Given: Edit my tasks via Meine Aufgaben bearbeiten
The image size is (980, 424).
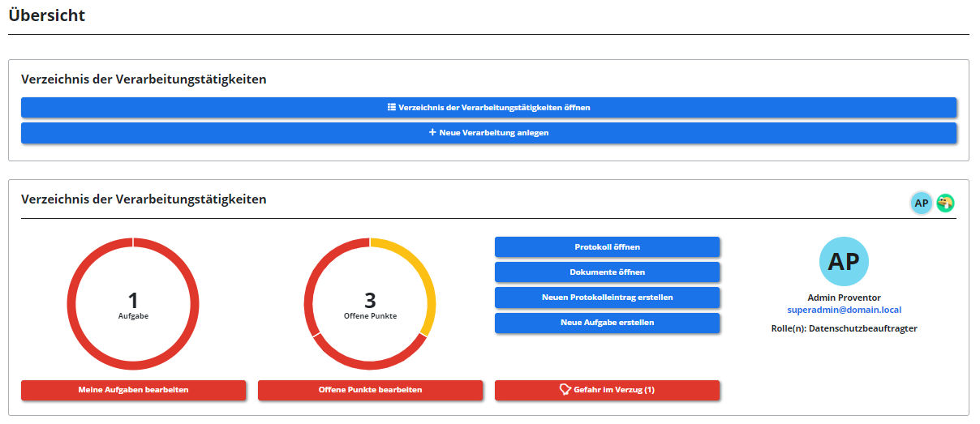Looking at the screenshot, I should (x=133, y=390).
